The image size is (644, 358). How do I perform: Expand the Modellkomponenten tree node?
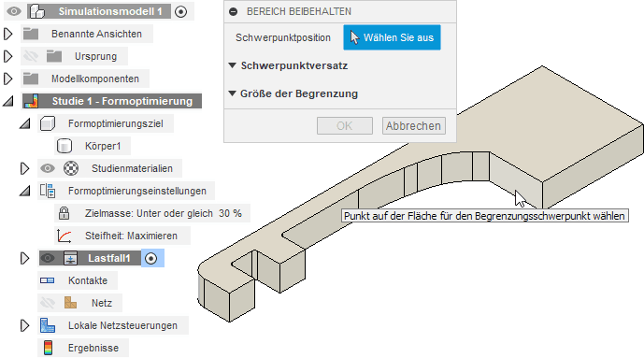(x=7, y=79)
